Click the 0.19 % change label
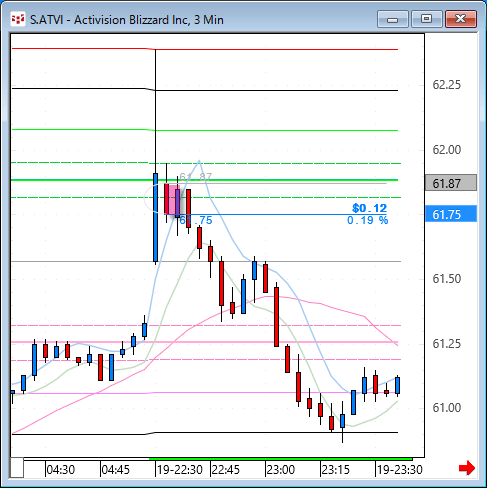This screenshot has width=487, height=488. point(367,220)
